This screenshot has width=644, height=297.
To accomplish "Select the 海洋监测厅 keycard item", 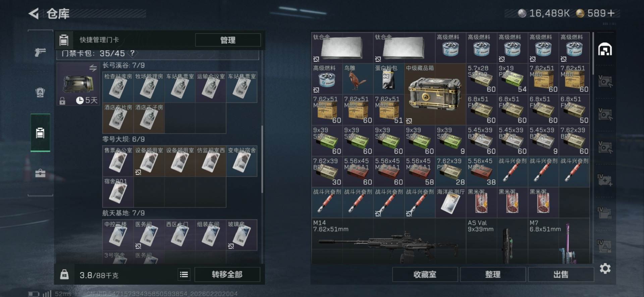I will pyautogui.click(x=450, y=202).
